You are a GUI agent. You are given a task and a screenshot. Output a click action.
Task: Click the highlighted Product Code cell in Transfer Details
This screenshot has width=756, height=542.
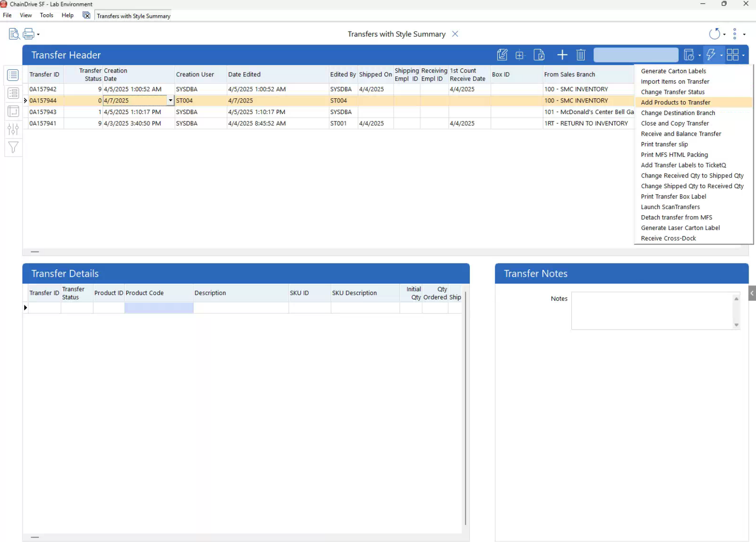click(159, 308)
